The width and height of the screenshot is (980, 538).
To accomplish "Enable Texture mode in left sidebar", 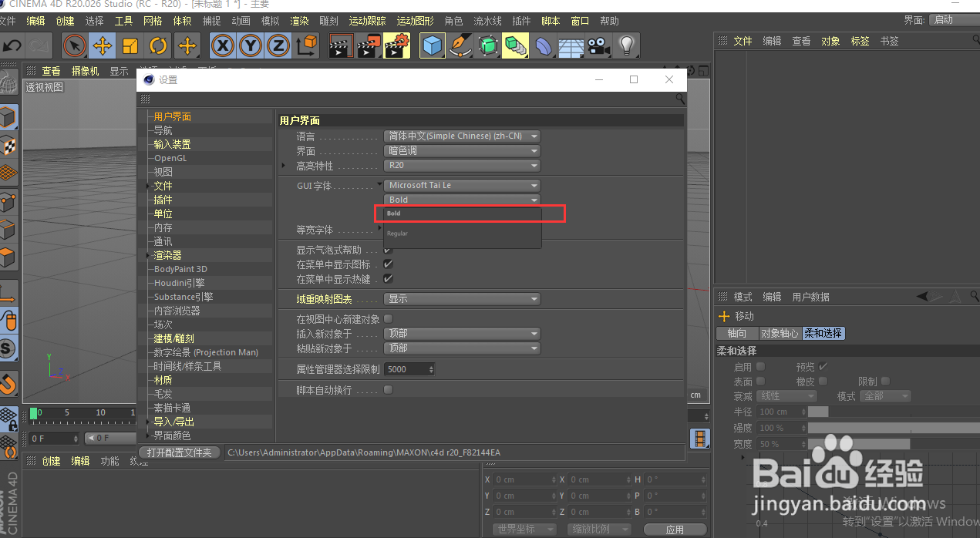I will point(8,145).
